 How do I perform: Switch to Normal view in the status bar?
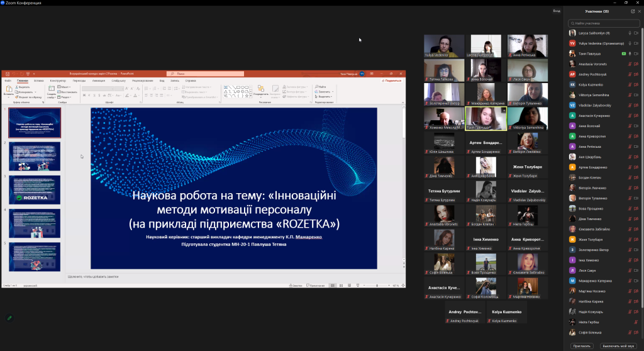332,285
